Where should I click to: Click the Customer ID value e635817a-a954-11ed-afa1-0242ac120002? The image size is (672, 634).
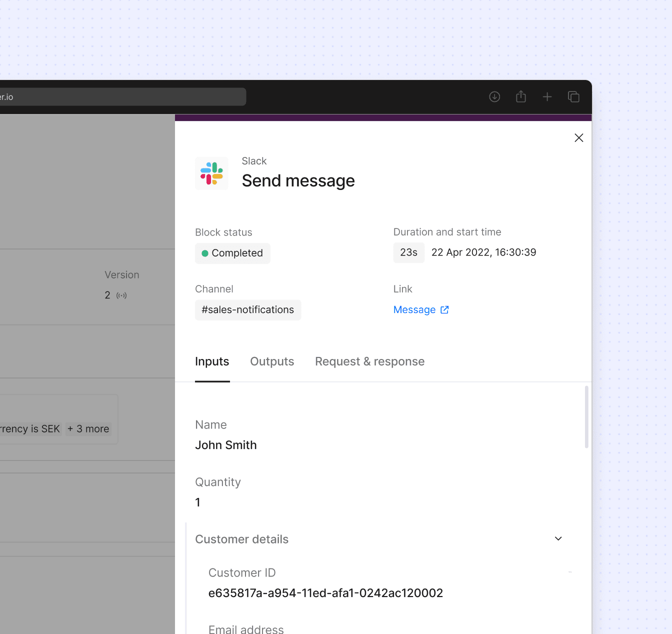pyautogui.click(x=325, y=593)
